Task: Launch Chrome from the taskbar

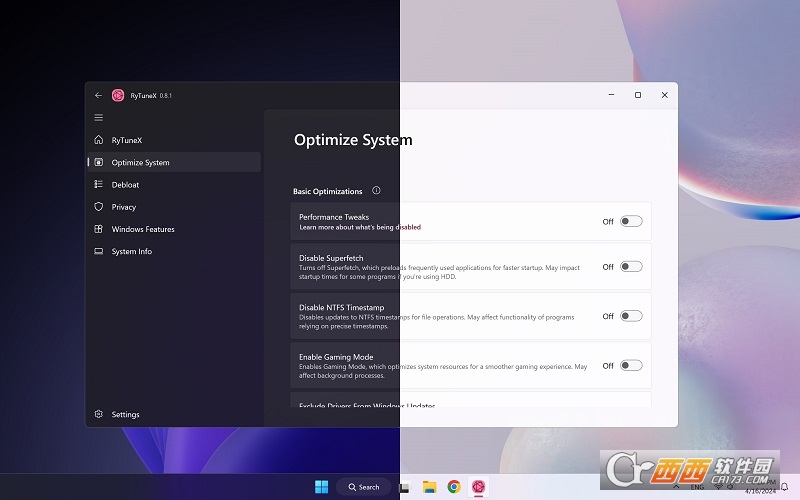Action: pos(454,487)
